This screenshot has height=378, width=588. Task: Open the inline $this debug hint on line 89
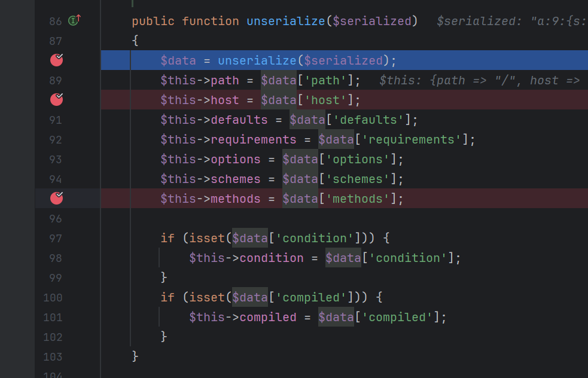click(479, 80)
